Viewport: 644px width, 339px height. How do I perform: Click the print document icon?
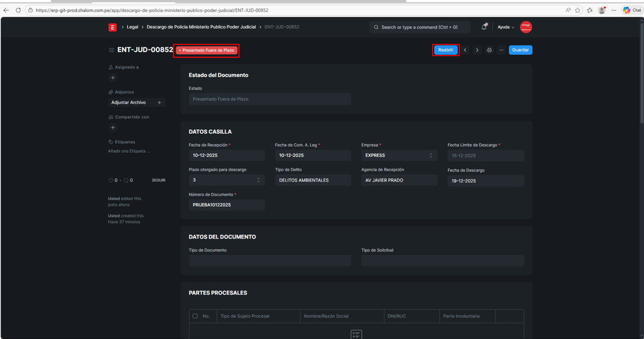[489, 50]
